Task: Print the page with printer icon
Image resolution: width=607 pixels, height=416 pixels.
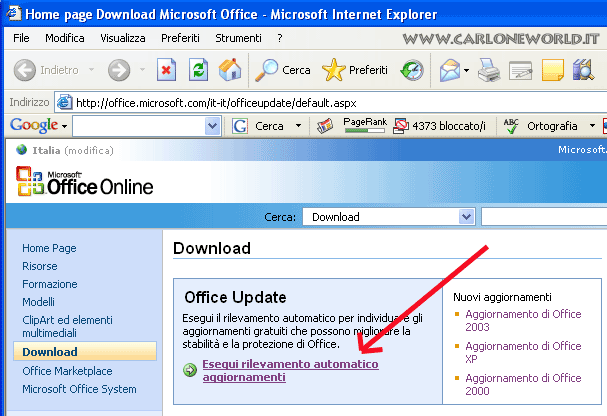Action: [489, 70]
